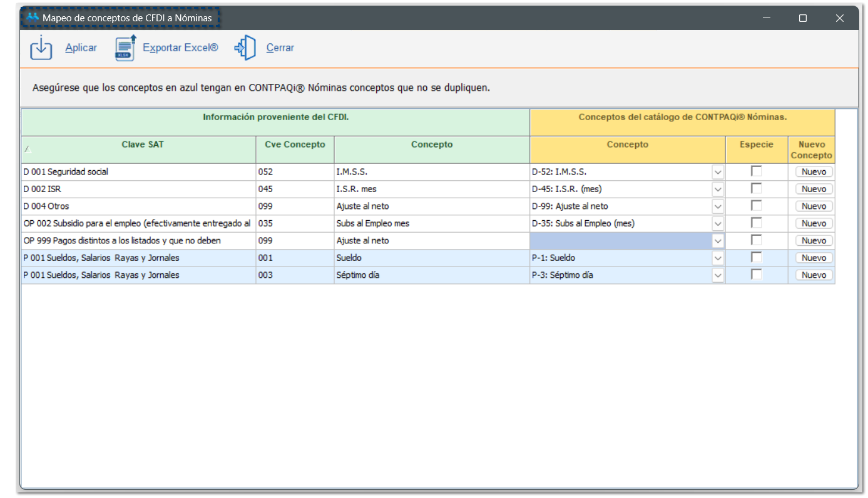Click Nuevo for Subs al Empleo row
This screenshot has height=498, width=868.
pos(814,223)
